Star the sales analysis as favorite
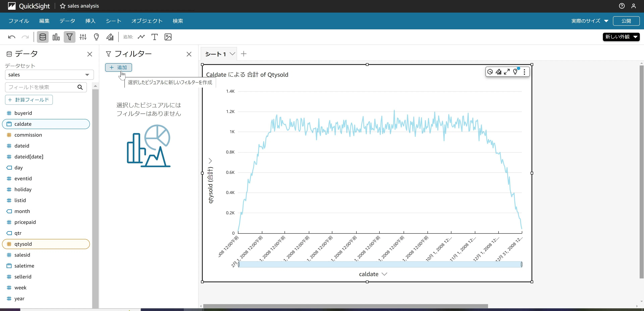 pos(63,6)
